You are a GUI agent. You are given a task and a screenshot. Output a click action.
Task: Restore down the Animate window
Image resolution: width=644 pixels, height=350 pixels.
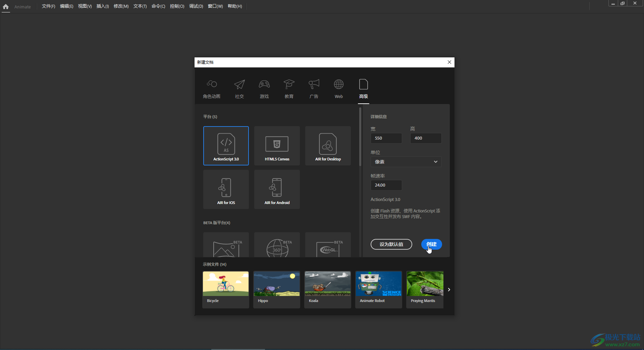coord(623,3)
